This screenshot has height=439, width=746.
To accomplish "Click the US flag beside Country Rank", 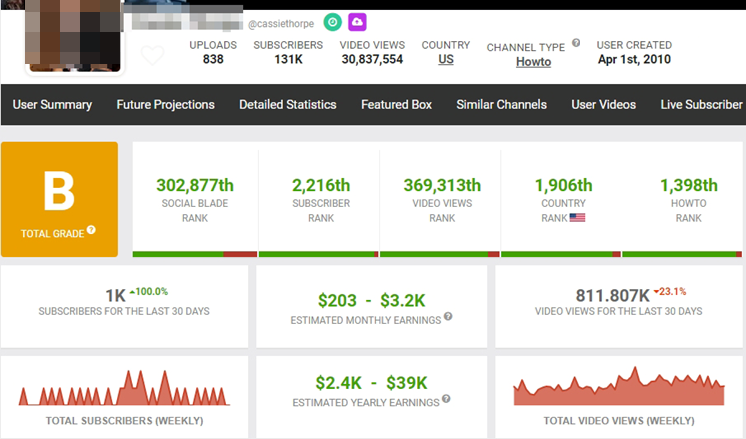I will [x=577, y=217].
